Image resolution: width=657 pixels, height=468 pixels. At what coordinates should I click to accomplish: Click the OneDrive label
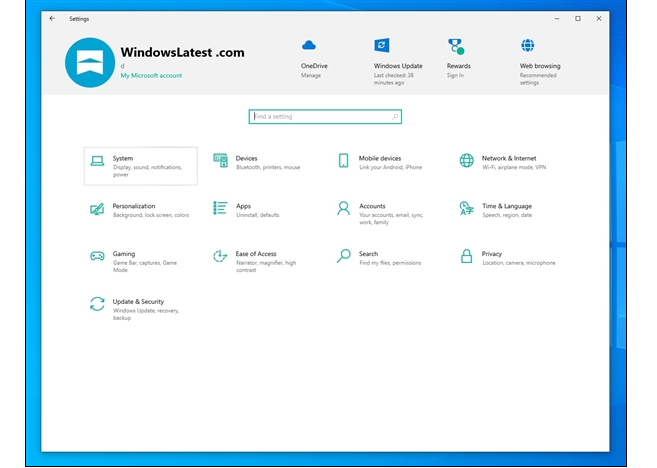coord(314,66)
